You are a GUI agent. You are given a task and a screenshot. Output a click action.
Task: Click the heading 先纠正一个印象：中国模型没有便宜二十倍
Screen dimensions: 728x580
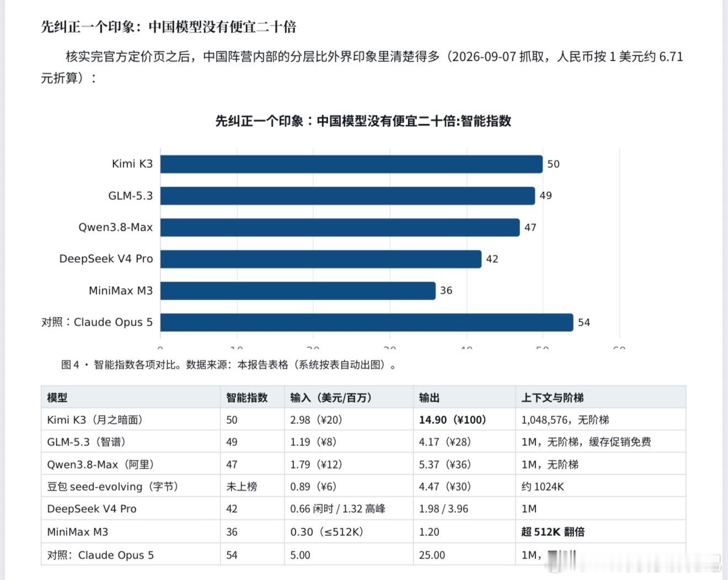click(169, 26)
